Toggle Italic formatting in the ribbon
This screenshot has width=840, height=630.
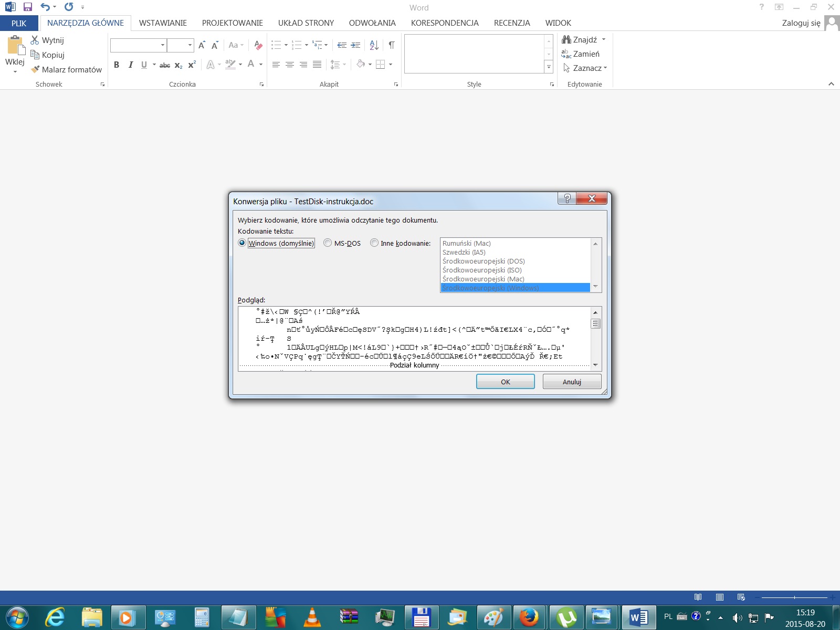[x=130, y=65]
